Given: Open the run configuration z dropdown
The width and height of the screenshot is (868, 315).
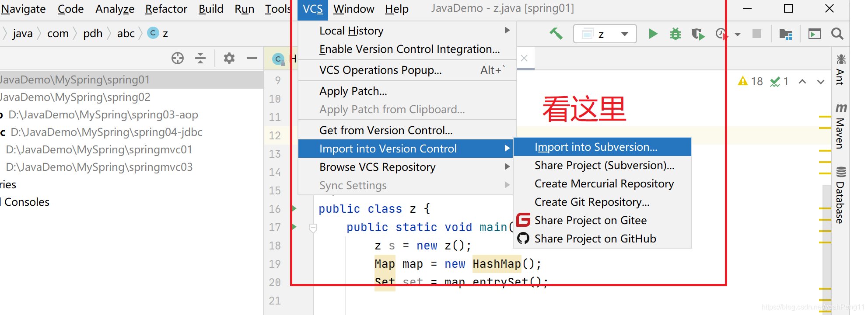Looking at the screenshot, I should tap(605, 34).
